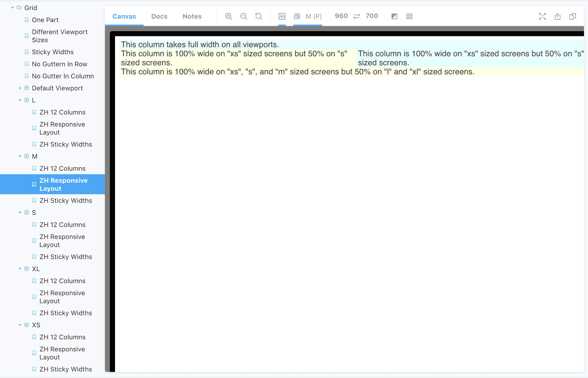Enter full screen mode
Viewport: 588px width, 378px height.
pos(542,16)
